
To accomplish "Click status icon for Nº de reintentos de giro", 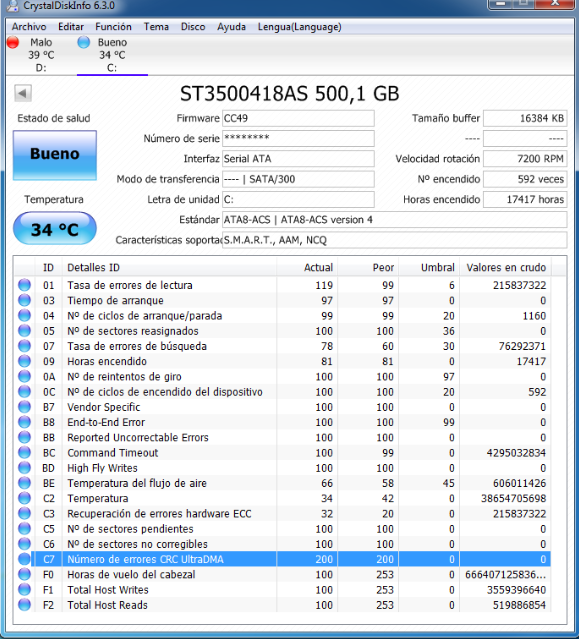I will click(24, 376).
